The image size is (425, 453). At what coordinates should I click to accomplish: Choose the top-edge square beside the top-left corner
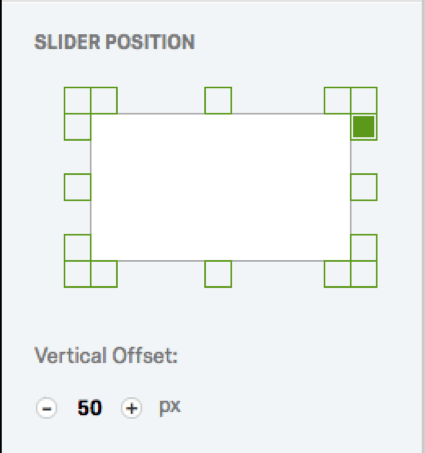[x=104, y=100]
